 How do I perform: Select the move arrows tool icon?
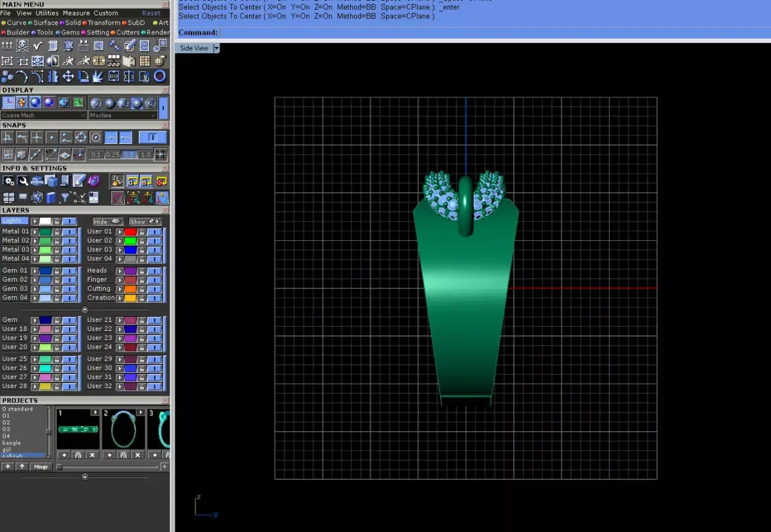68,76
